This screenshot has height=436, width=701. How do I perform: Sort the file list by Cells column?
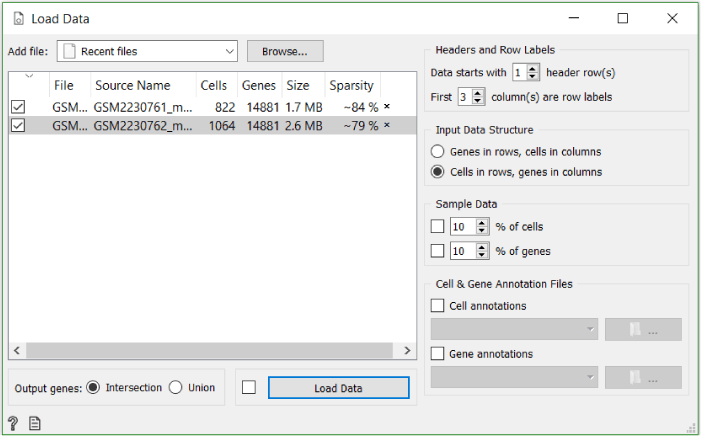click(214, 85)
